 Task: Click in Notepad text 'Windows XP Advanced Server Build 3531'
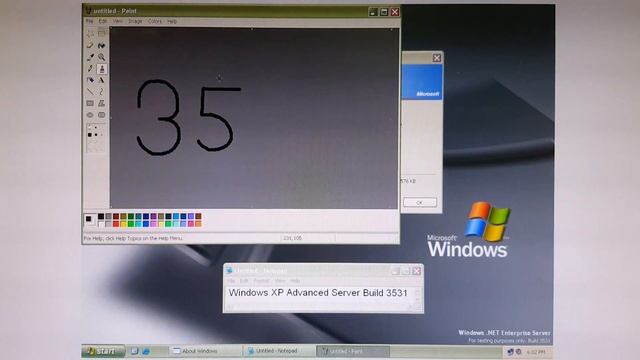[x=318, y=293]
